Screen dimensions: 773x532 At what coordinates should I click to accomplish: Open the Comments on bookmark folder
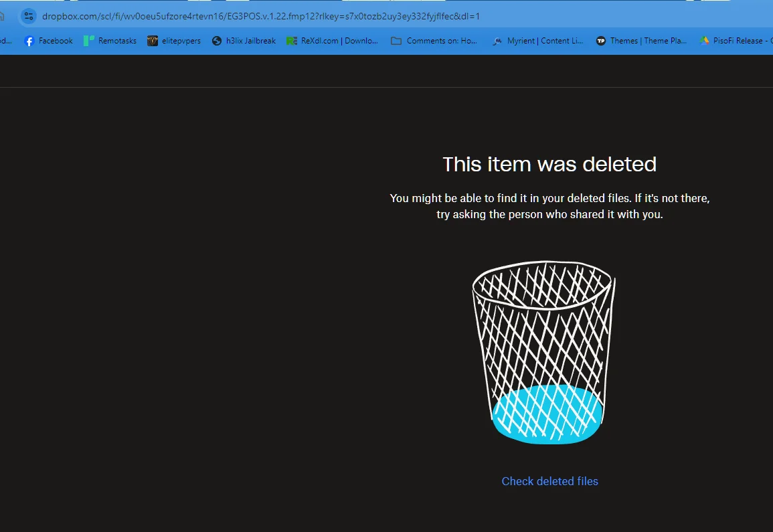[434, 41]
